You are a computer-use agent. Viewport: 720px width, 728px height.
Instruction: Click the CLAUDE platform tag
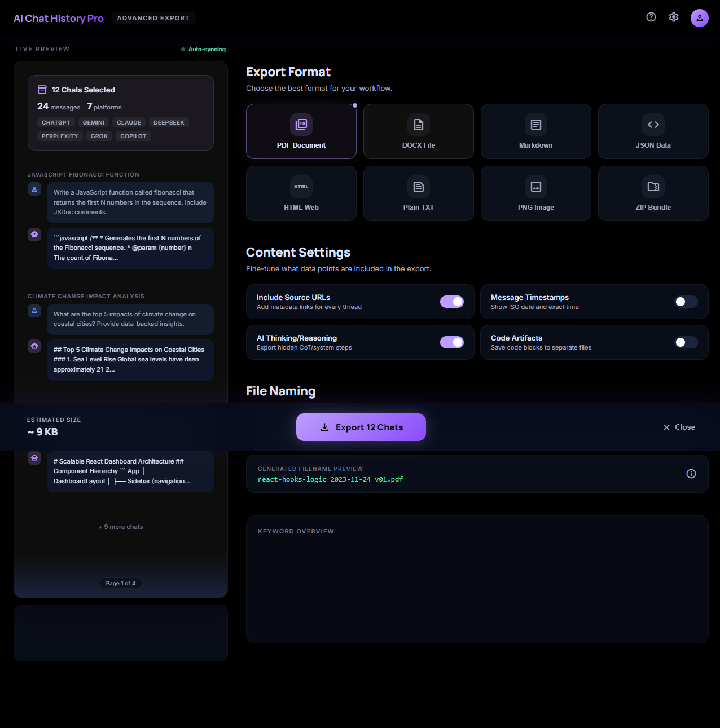pyautogui.click(x=129, y=122)
